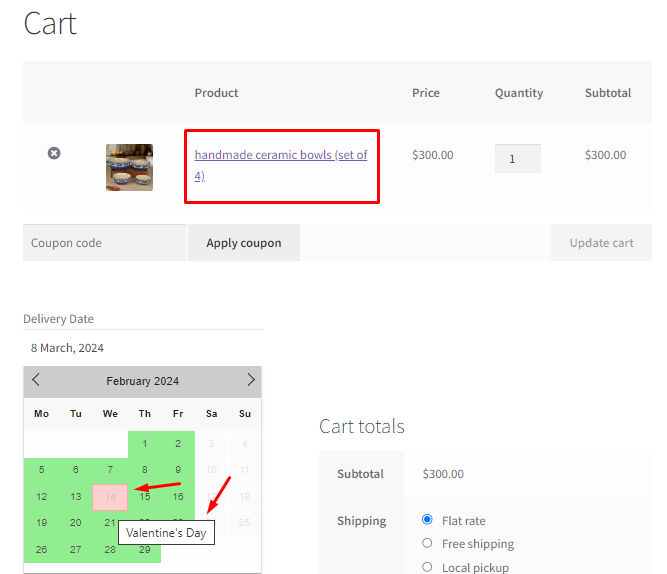Click the February 2024 month title
Viewport: 667px width, 574px height.
143,381
